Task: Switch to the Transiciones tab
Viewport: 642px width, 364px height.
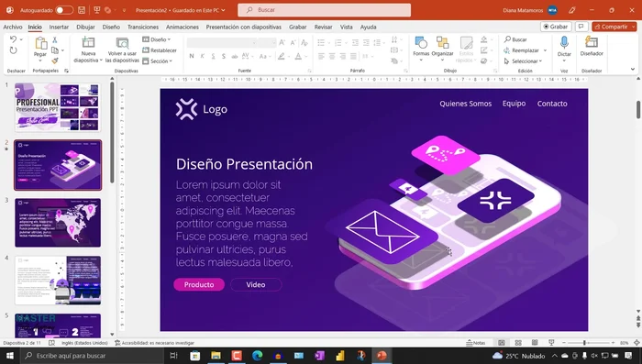Action: click(x=143, y=27)
